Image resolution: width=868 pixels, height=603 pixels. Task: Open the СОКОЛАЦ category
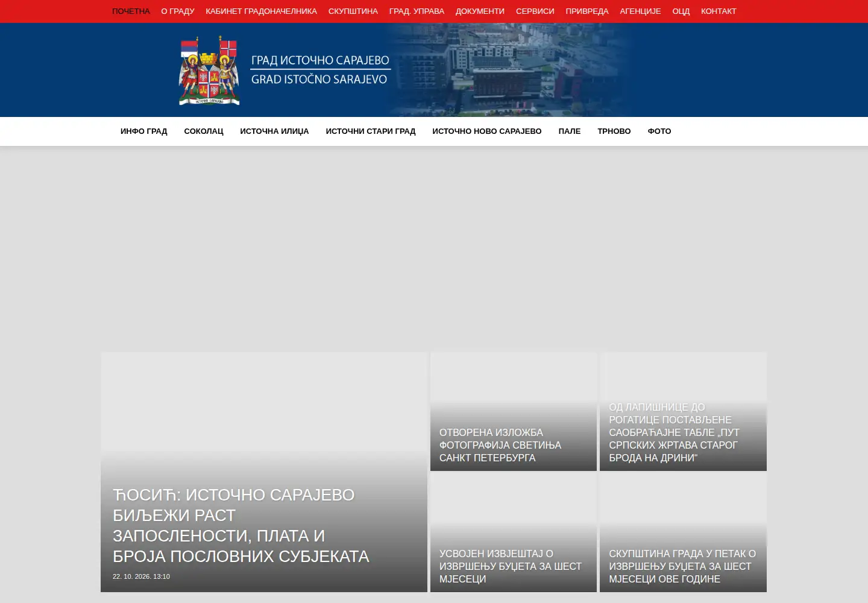coord(204,131)
